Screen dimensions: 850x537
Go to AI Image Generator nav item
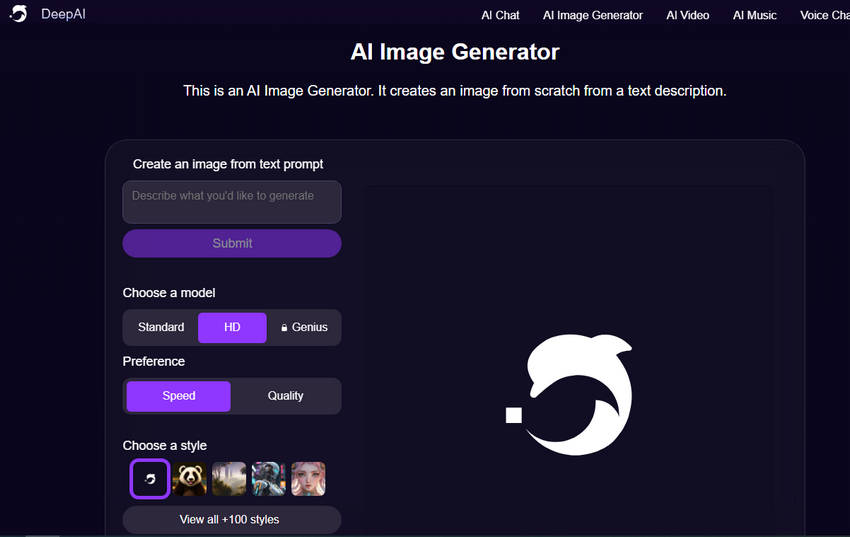(593, 15)
